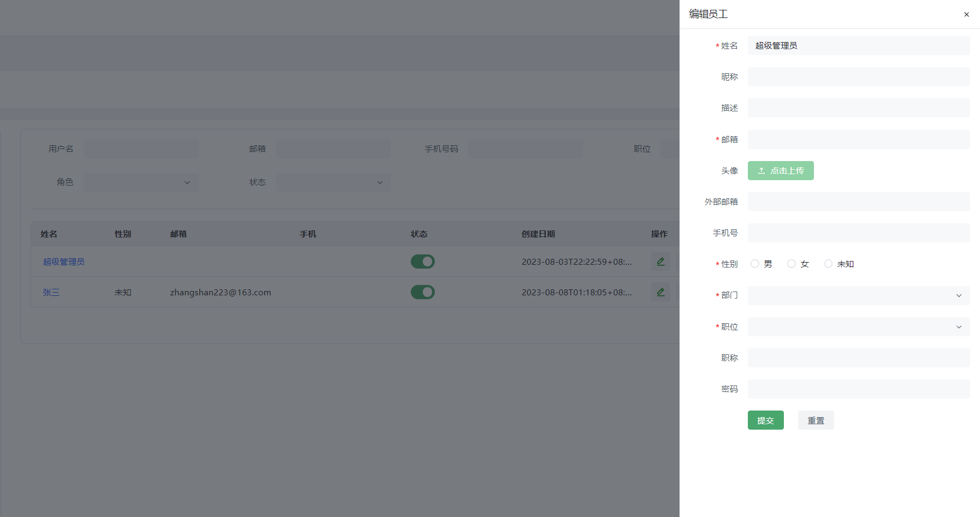The width and height of the screenshot is (980, 517).
Task: Select the 未知 gender radio button
Action: 828,264
